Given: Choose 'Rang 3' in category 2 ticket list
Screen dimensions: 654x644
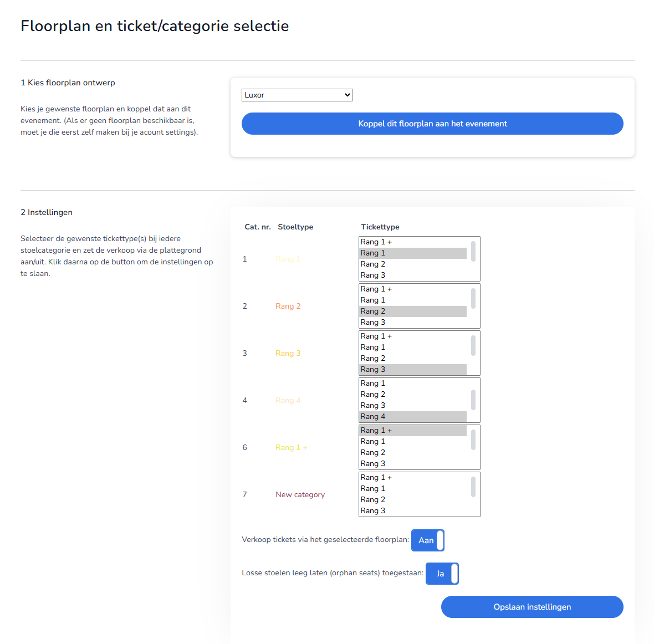Looking at the screenshot, I should [x=413, y=323].
